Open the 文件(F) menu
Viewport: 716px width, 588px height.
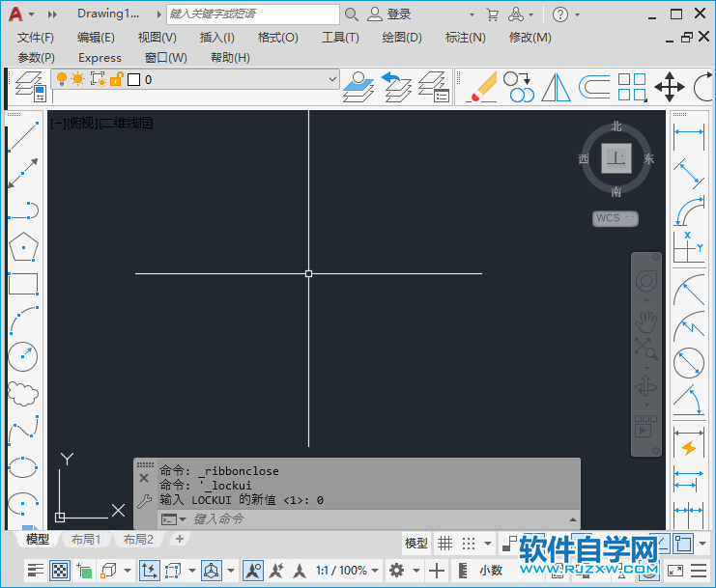[x=36, y=38]
